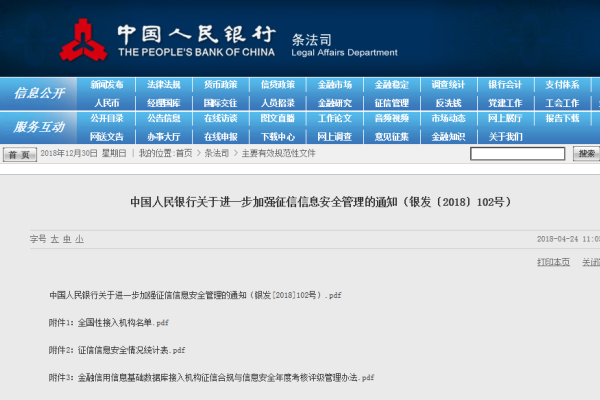This screenshot has width=600, height=400.
Task: Open 工会工作 section
Action: coord(562,103)
